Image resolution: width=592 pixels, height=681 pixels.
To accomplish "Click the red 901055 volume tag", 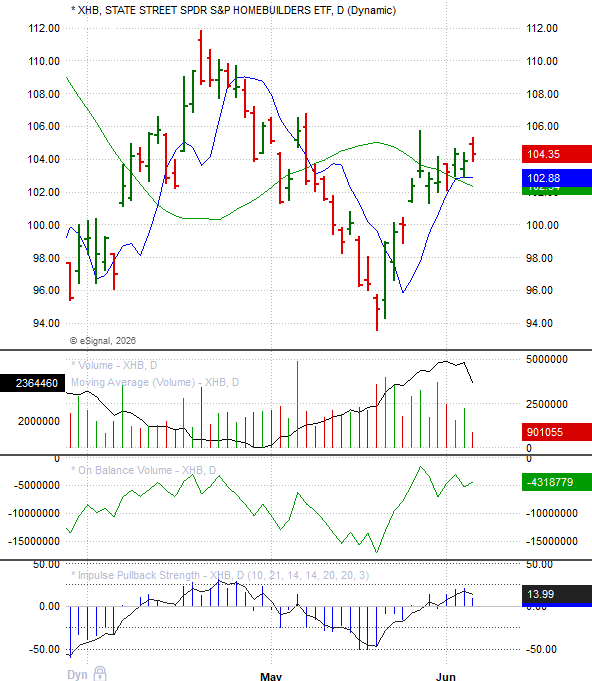I will click(x=557, y=432).
